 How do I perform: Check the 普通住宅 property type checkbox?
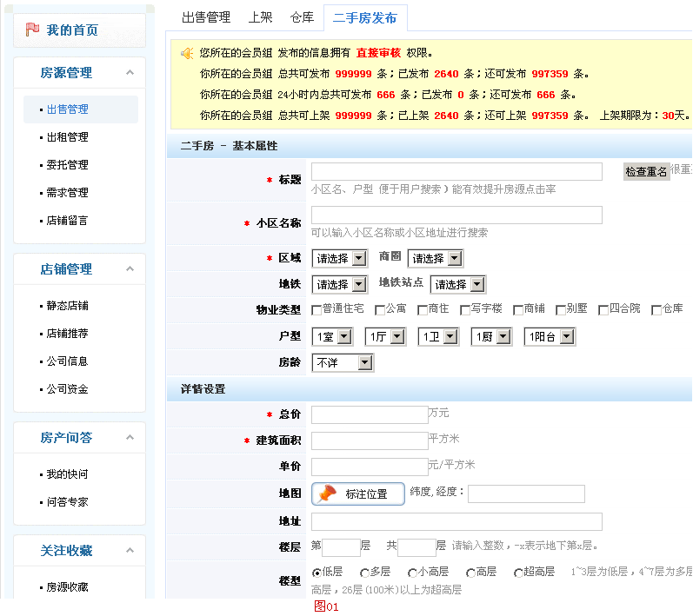pos(317,310)
